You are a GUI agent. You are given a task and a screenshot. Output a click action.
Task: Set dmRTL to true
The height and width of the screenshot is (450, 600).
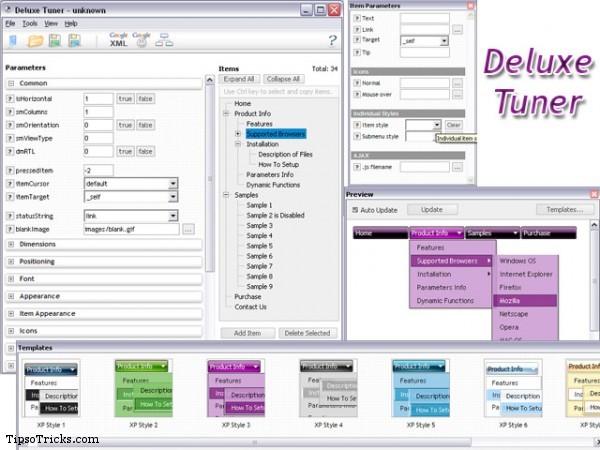point(125,152)
